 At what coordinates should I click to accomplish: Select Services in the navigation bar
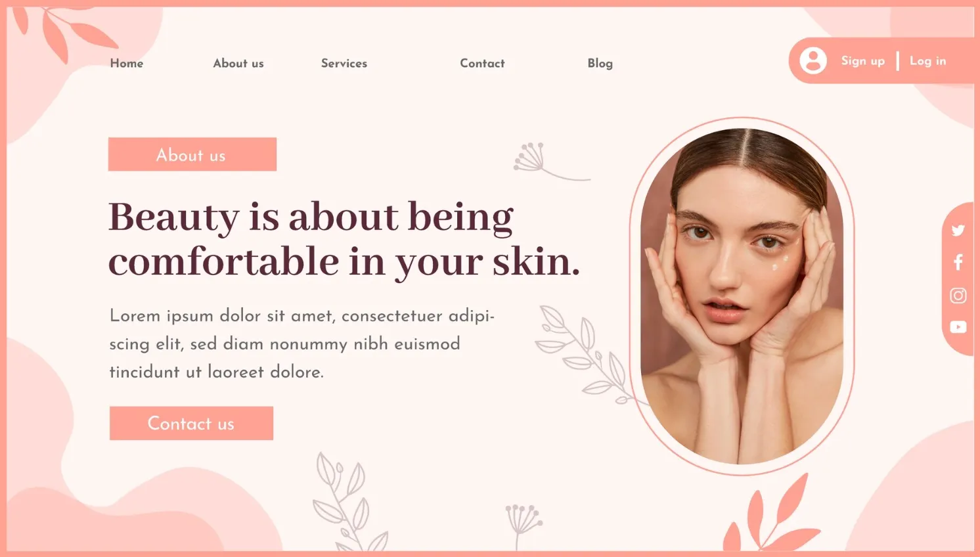point(344,63)
